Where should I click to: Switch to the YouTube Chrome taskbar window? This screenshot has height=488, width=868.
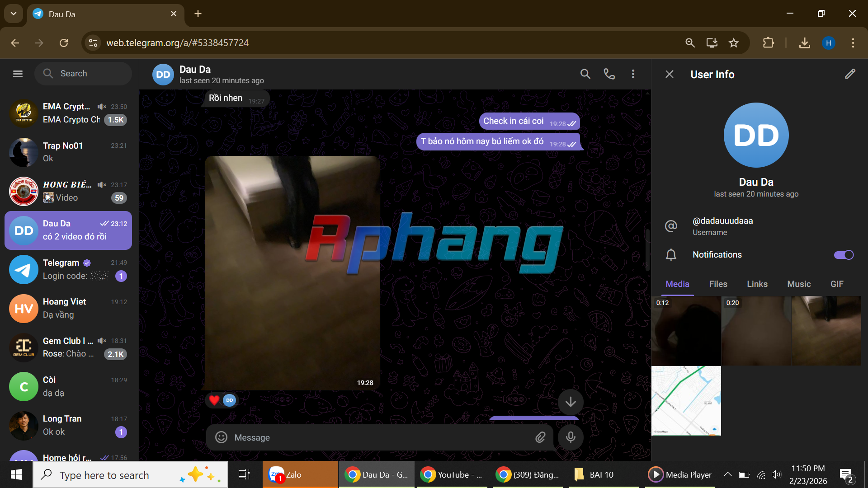coord(452,474)
